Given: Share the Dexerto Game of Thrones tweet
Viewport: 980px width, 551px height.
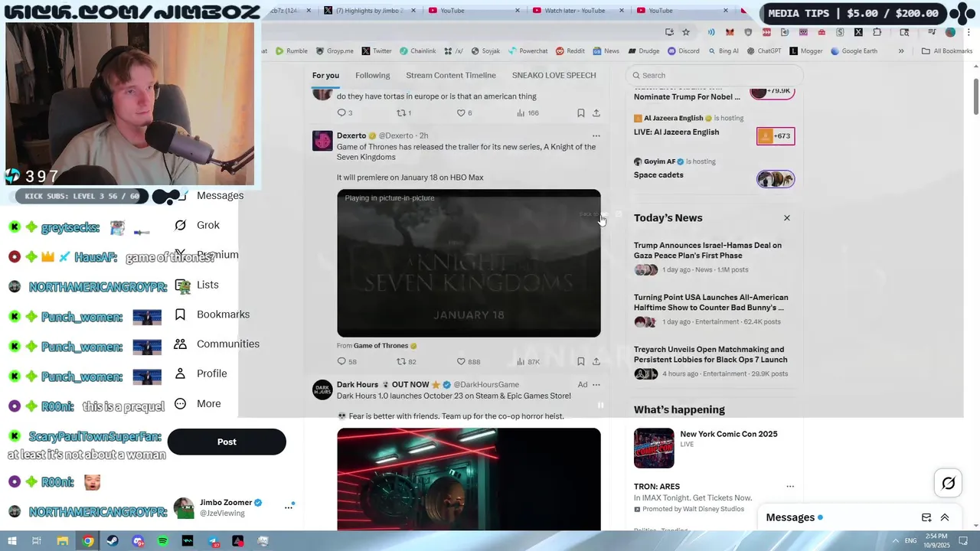Looking at the screenshot, I should pos(596,361).
